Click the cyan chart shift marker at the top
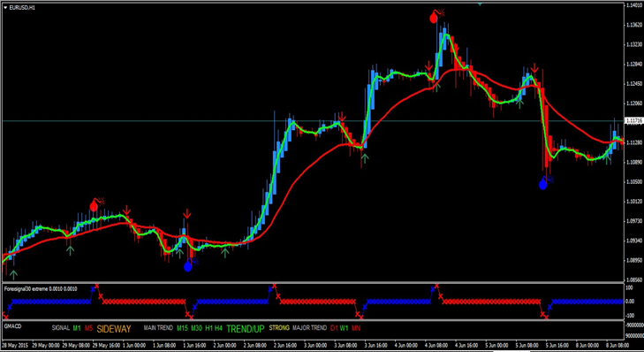 pyautogui.click(x=480, y=4)
